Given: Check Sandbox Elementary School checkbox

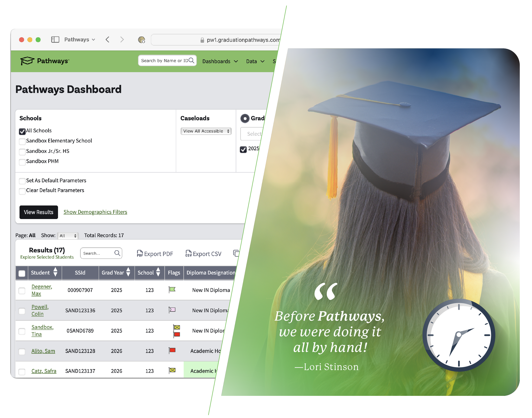Looking at the screenshot, I should (x=22, y=141).
